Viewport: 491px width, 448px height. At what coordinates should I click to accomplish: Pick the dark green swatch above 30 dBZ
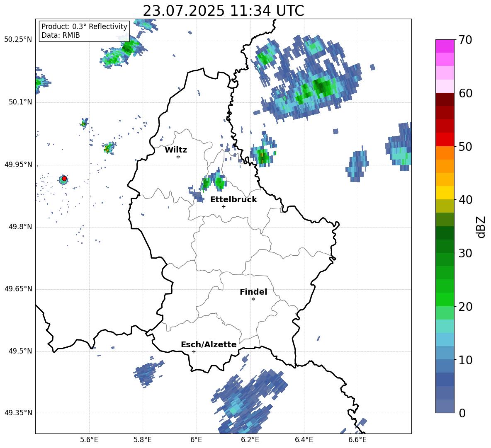[445, 246]
